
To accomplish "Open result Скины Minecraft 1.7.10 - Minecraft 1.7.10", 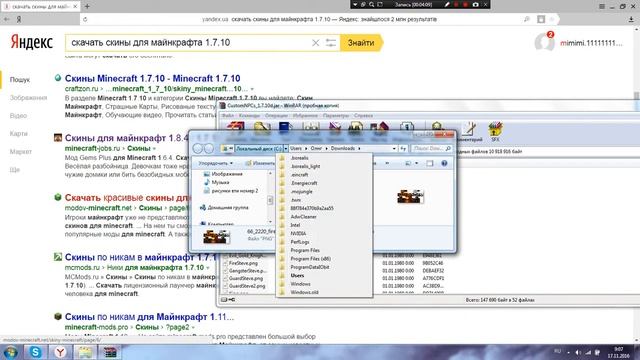I will click(153, 78).
